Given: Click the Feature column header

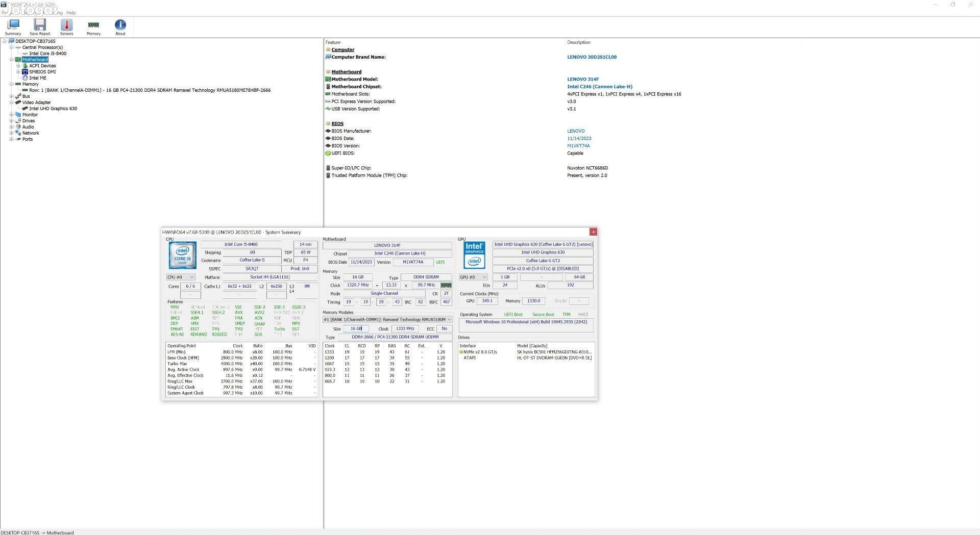Looking at the screenshot, I should click(x=333, y=42).
